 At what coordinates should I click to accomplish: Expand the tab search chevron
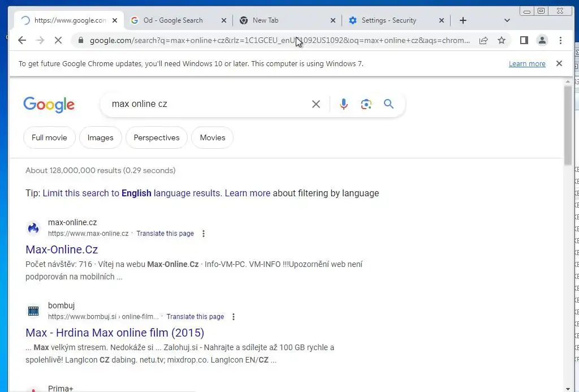pos(507,20)
